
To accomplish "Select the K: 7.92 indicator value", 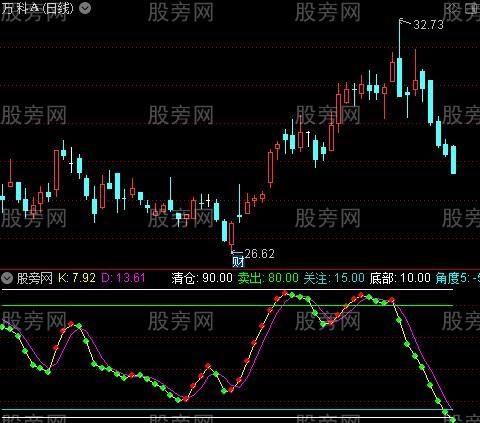I will 77,278.
